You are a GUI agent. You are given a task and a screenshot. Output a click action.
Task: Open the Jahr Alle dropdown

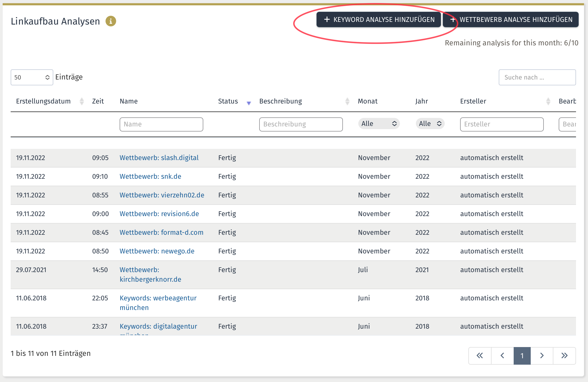(430, 124)
